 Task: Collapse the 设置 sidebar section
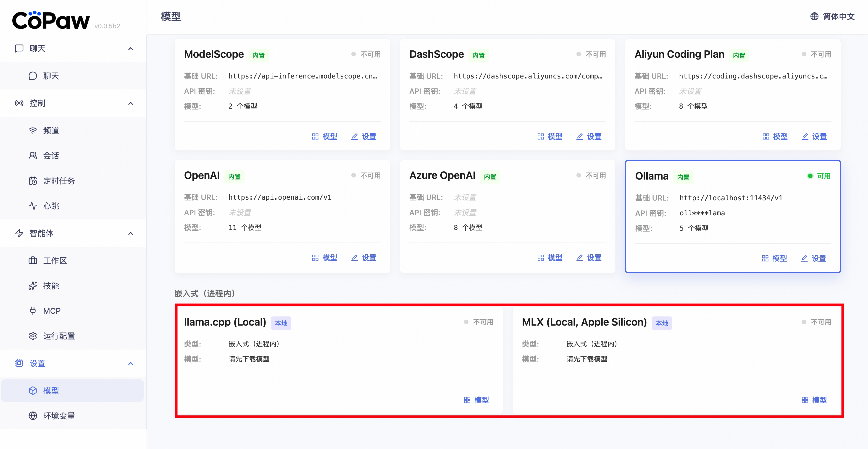click(131, 363)
